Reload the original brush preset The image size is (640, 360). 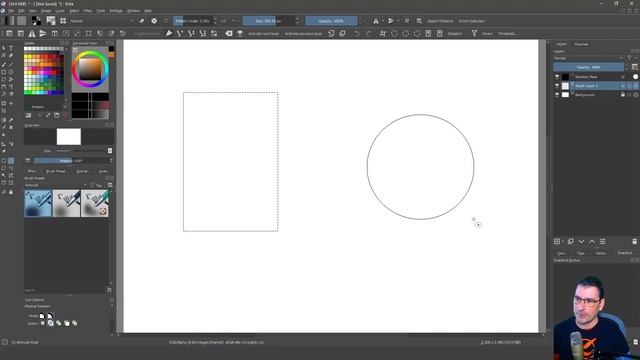coord(166,20)
